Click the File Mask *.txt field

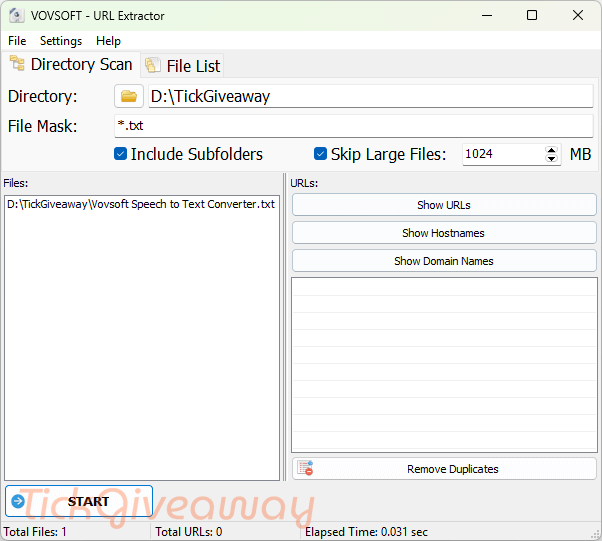tap(354, 126)
